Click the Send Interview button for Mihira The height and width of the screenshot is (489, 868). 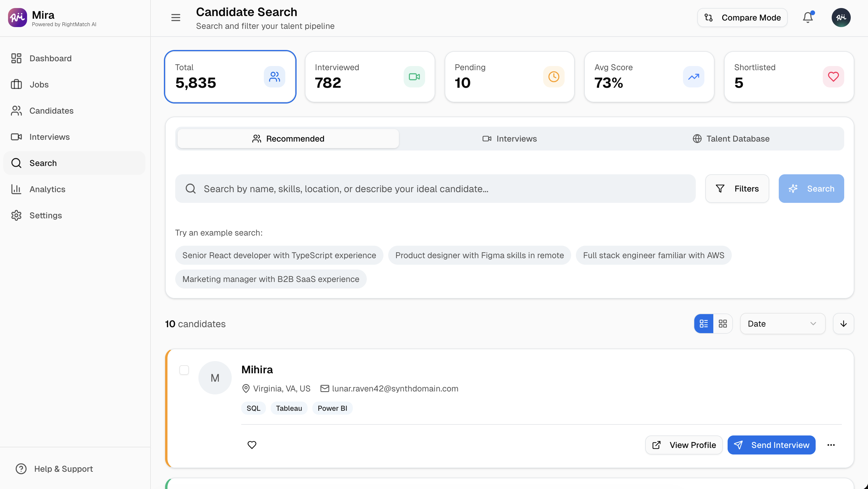(771, 445)
